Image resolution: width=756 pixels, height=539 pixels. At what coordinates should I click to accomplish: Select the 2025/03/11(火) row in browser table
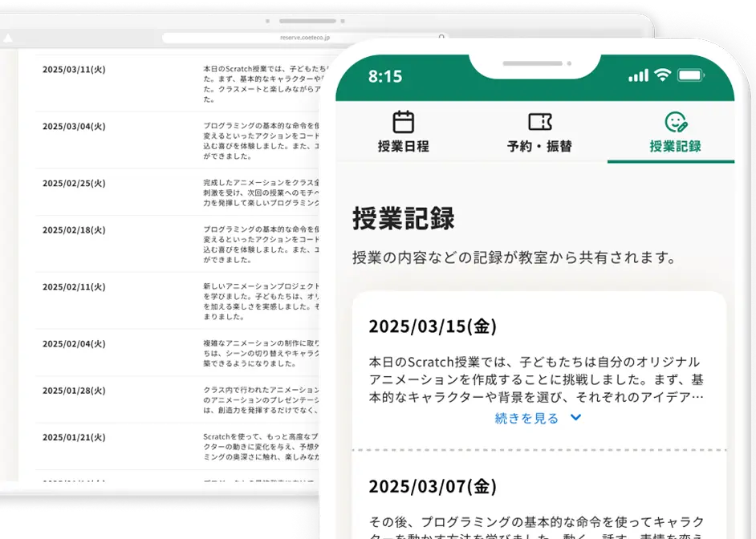point(177,83)
